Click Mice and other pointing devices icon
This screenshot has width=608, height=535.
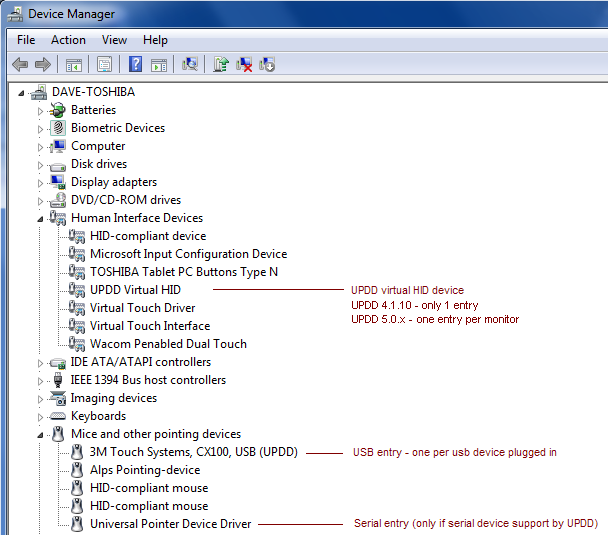[x=58, y=434]
